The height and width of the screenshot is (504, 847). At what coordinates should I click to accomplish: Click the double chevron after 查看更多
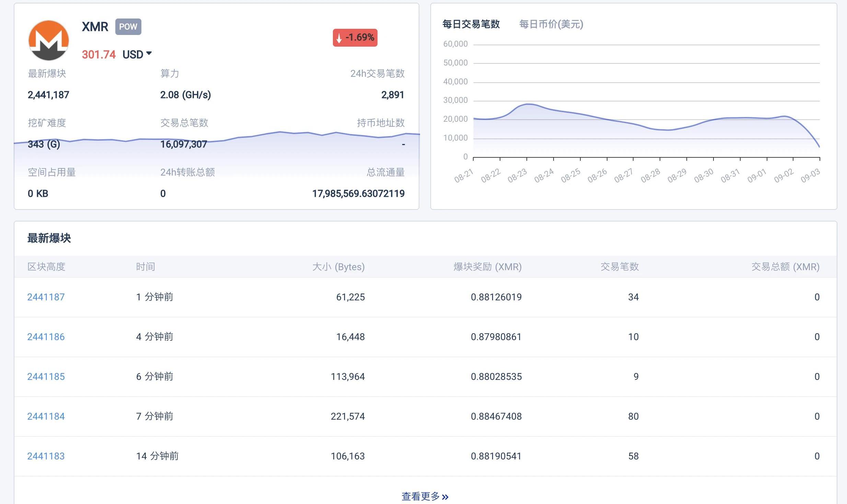[445, 497]
